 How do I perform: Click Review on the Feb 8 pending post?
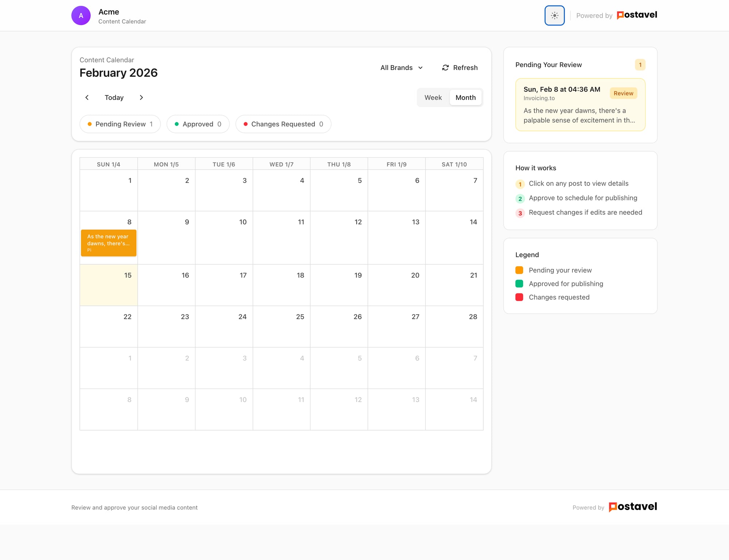pos(623,93)
